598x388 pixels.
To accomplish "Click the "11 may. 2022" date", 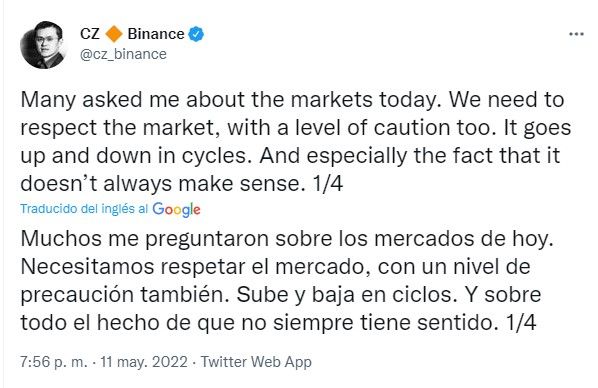I will [144, 362].
